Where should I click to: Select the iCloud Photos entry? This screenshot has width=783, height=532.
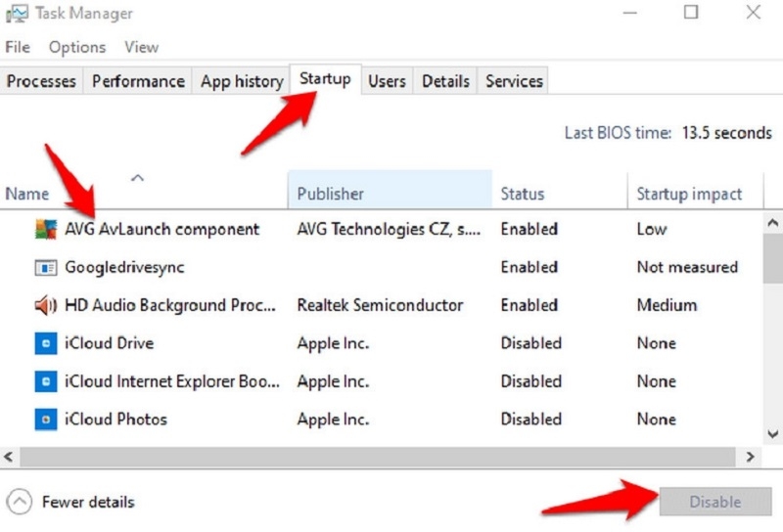point(382,420)
